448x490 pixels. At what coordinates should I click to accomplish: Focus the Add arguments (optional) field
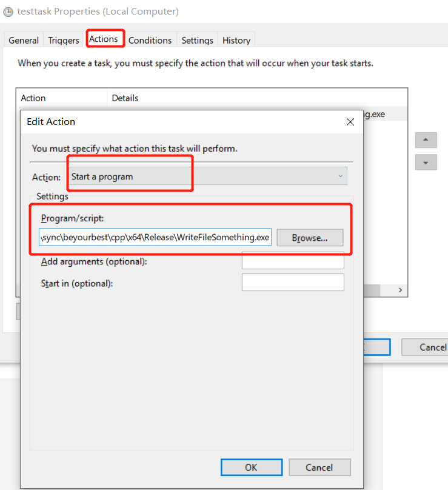click(293, 260)
